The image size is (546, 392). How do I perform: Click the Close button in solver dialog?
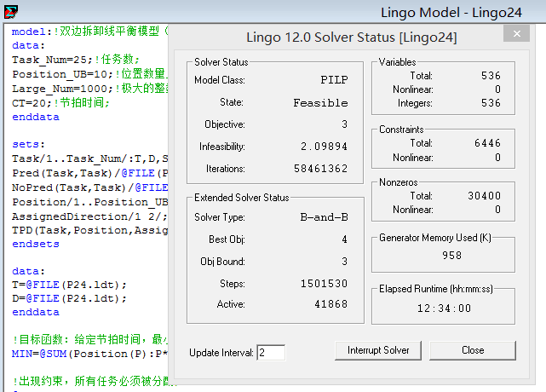click(473, 350)
